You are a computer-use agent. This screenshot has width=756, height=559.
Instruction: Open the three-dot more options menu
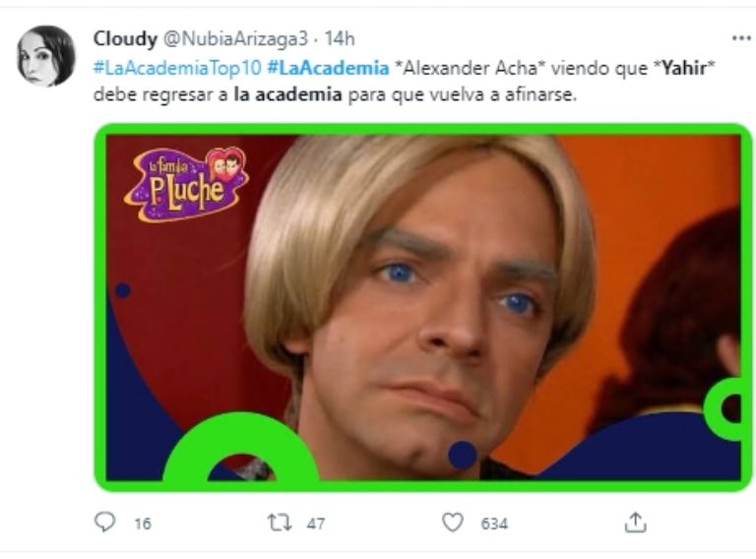coord(741,38)
